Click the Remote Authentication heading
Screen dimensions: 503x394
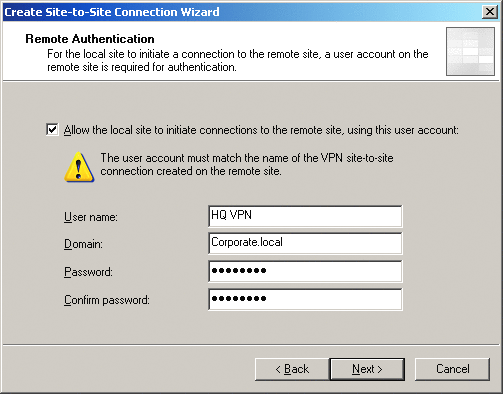point(90,39)
